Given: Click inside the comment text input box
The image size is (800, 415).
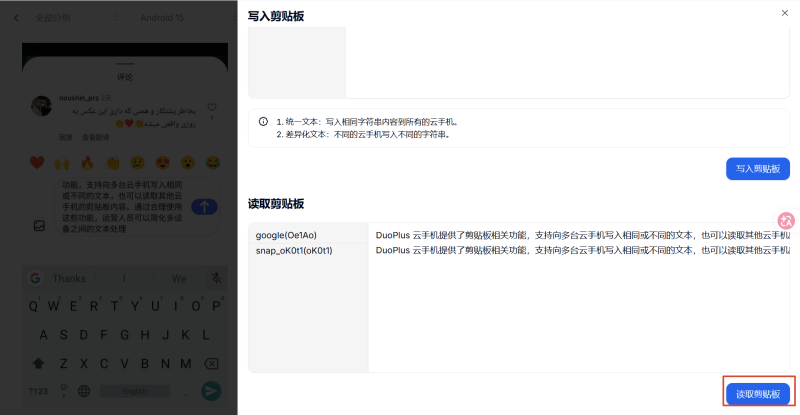Looking at the screenshot, I should click(x=122, y=207).
